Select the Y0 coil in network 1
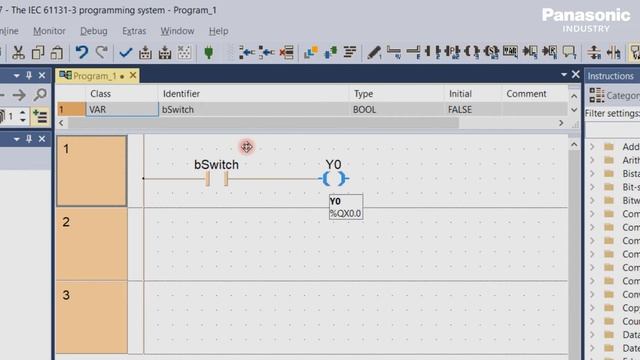The height and width of the screenshot is (360, 640). tap(333, 178)
